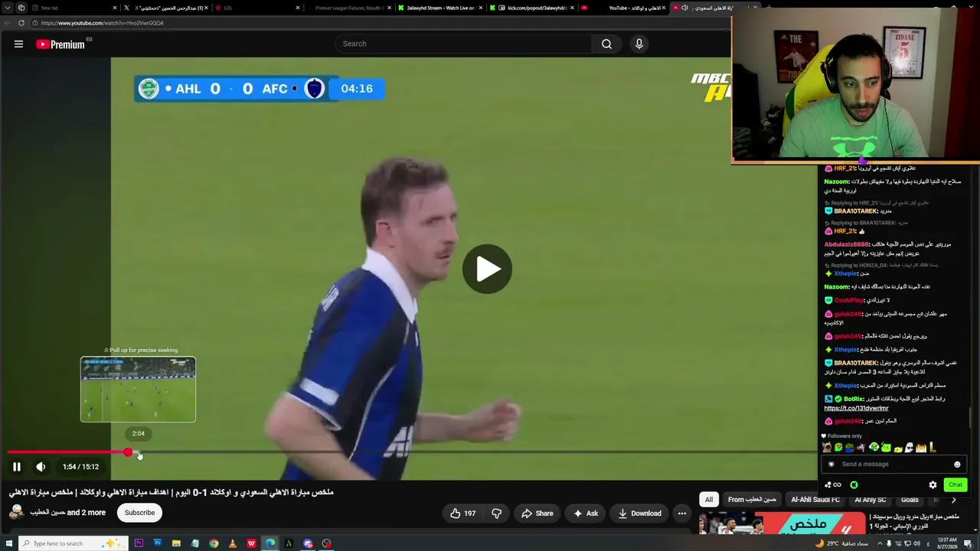Dislike the video with thumbs-down icon
Screen dimensions: 980x551
click(x=496, y=514)
